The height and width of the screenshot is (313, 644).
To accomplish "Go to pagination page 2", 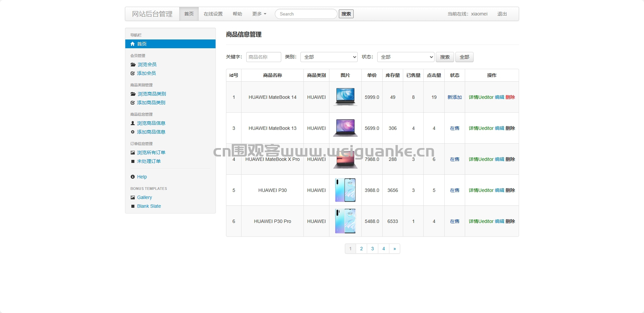I will click(x=361, y=249).
